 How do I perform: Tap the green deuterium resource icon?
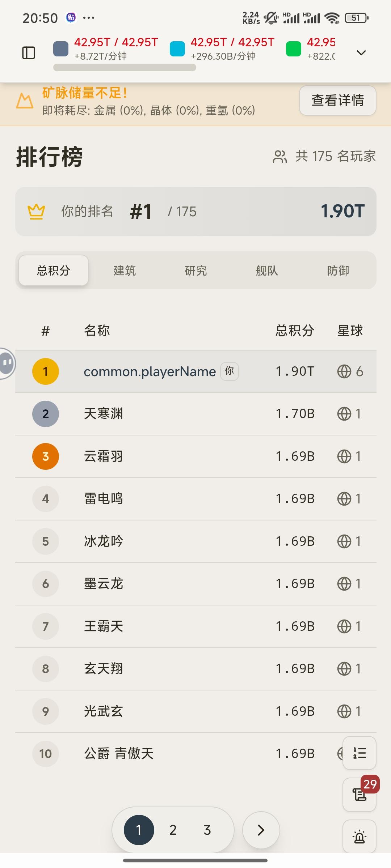tap(293, 49)
